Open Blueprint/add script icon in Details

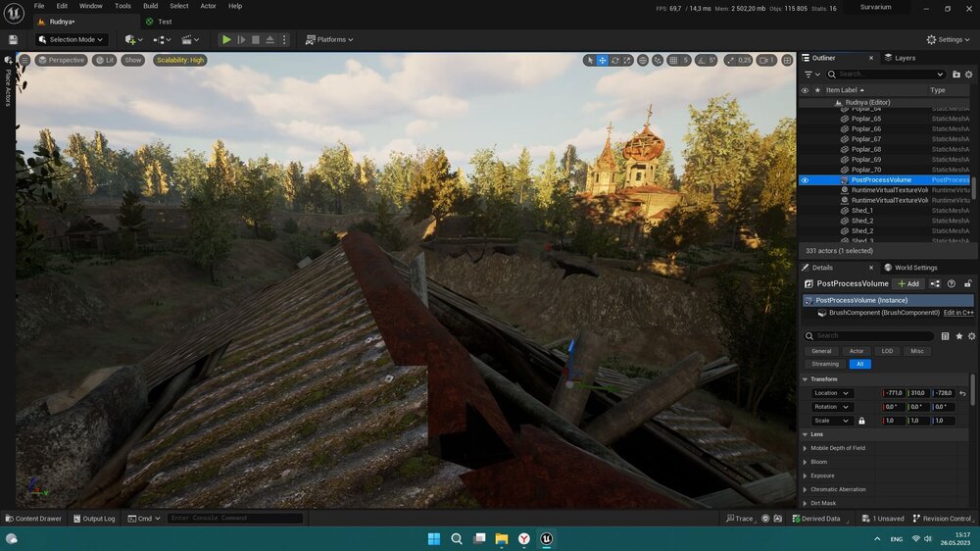pyautogui.click(x=935, y=284)
